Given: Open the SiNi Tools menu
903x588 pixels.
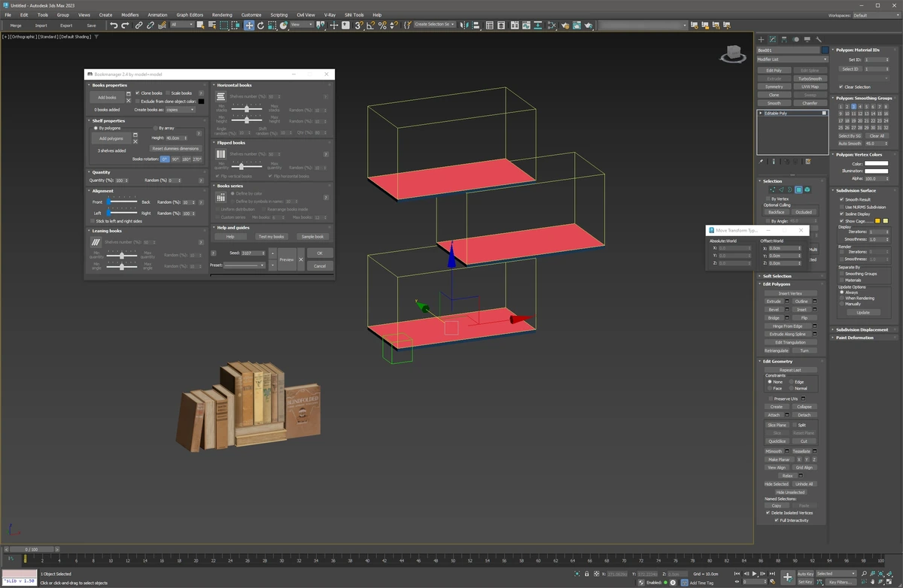Looking at the screenshot, I should pos(354,15).
